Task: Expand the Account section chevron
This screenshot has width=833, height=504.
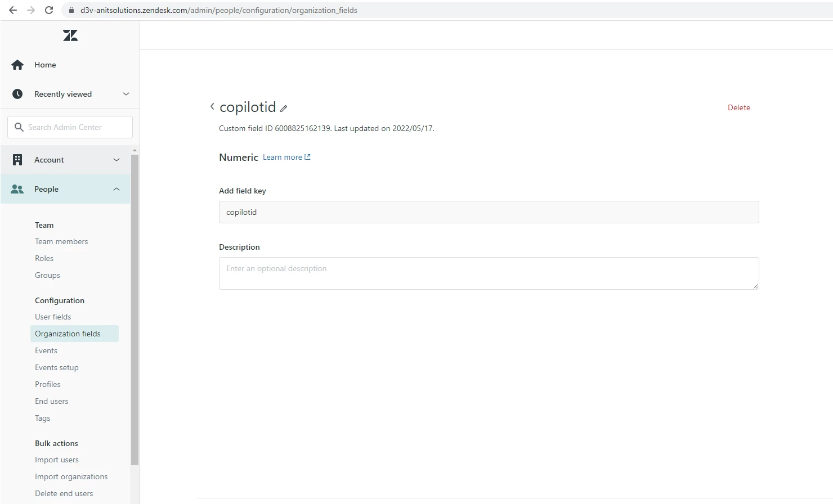Action: pyautogui.click(x=117, y=160)
